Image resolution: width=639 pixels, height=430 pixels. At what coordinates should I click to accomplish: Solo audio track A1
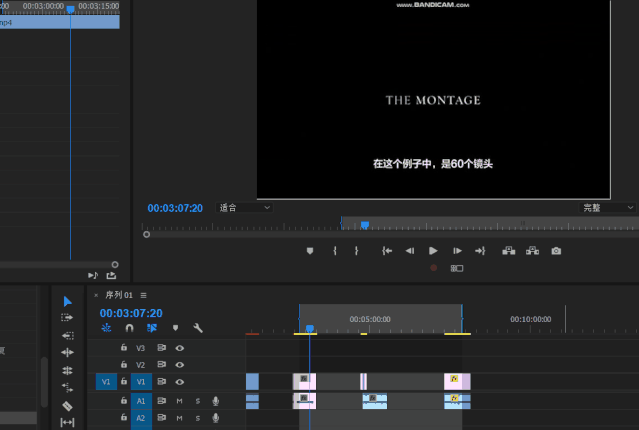(198, 401)
